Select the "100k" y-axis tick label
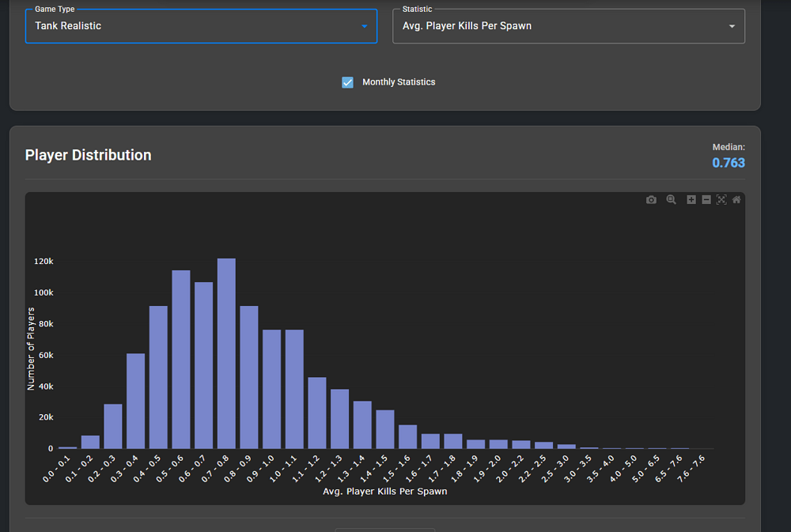Screen dimensions: 791x532 pos(44,292)
